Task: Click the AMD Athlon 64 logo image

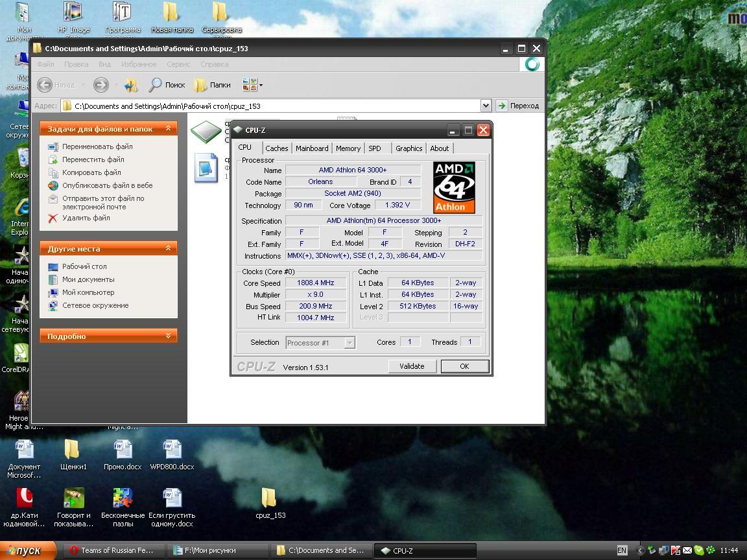Action: (x=454, y=187)
